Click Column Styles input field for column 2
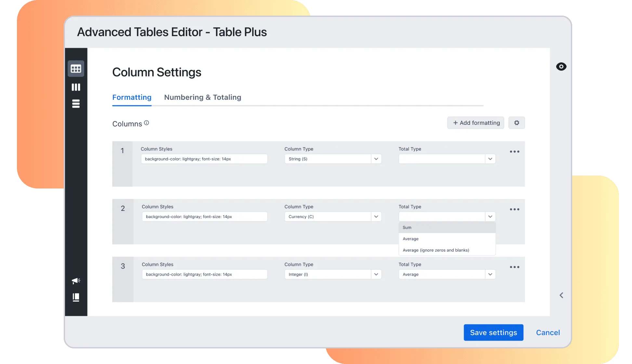Screen dimensions: 632x364 [x=204, y=217]
